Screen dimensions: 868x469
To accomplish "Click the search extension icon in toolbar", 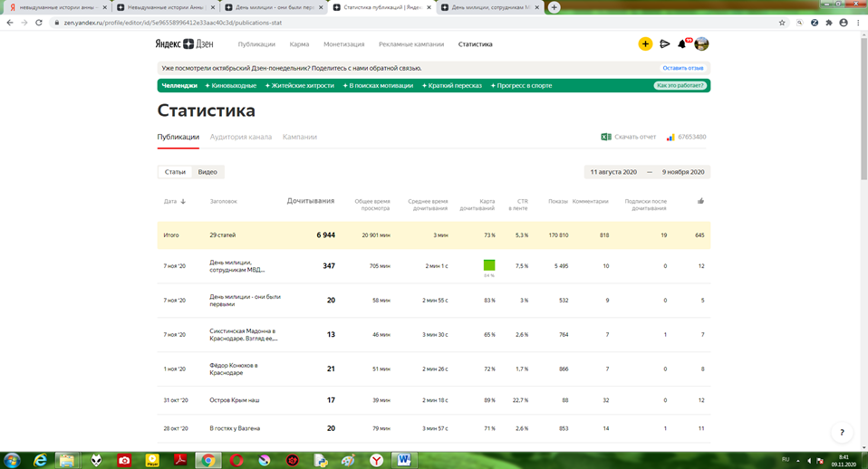I will (x=799, y=23).
